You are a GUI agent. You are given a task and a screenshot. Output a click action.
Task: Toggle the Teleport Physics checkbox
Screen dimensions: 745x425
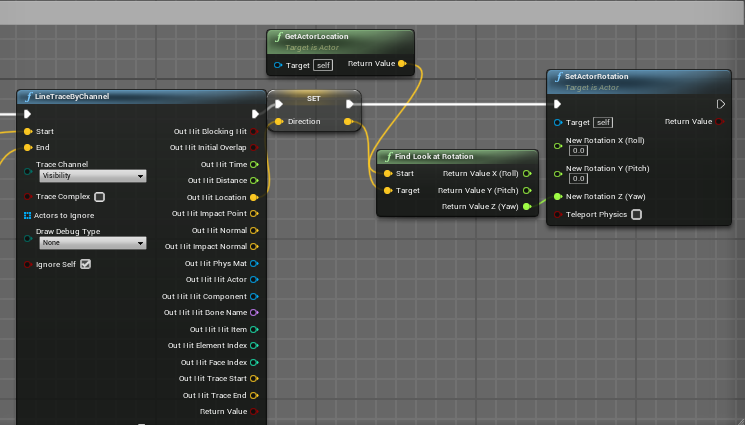click(636, 214)
